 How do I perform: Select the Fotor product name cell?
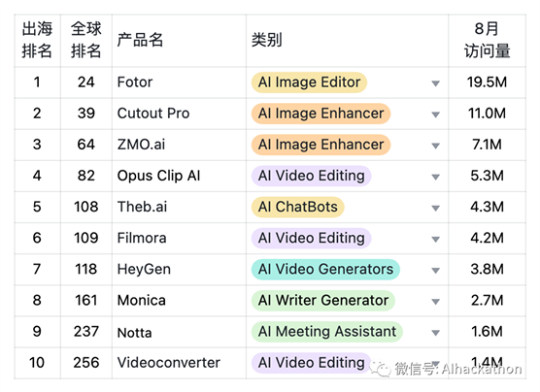(x=179, y=82)
